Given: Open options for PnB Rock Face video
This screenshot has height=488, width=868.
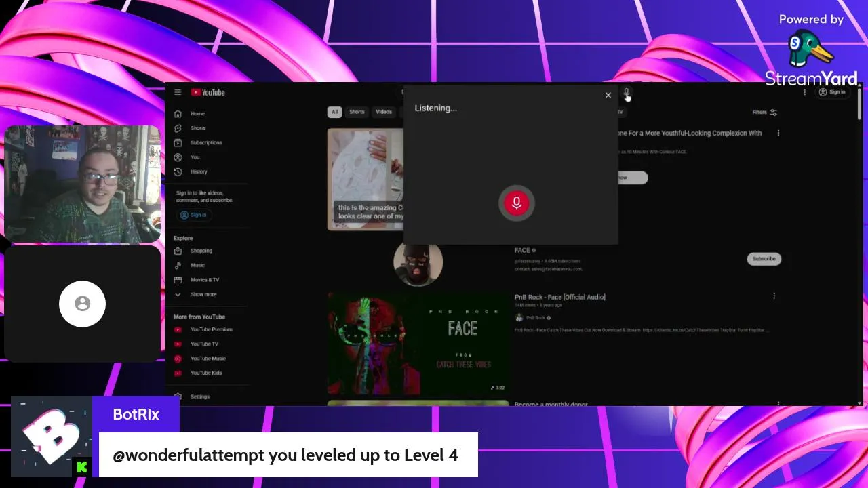Looking at the screenshot, I should click(774, 296).
